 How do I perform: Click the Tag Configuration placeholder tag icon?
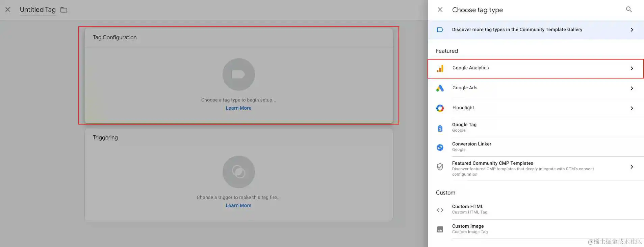[x=238, y=74]
